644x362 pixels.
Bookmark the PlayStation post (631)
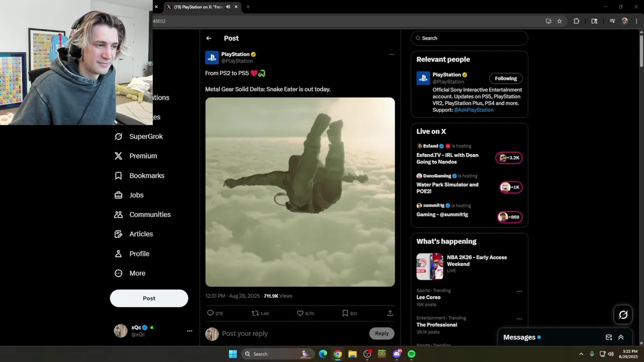[350, 313]
